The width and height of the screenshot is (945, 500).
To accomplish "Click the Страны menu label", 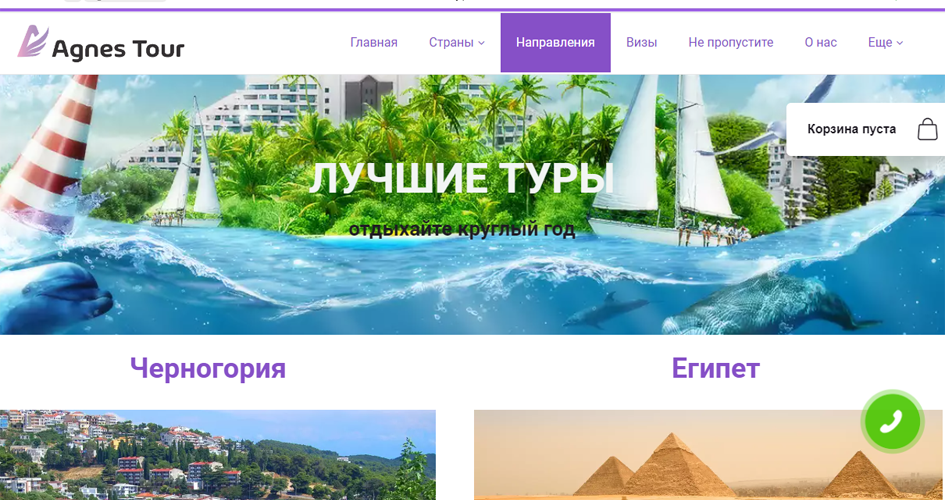I will point(451,43).
